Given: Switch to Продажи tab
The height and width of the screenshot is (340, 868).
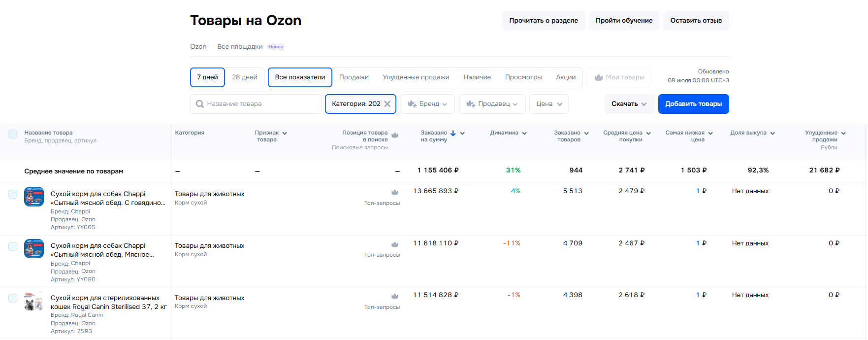Looking at the screenshot, I should pyautogui.click(x=354, y=77).
